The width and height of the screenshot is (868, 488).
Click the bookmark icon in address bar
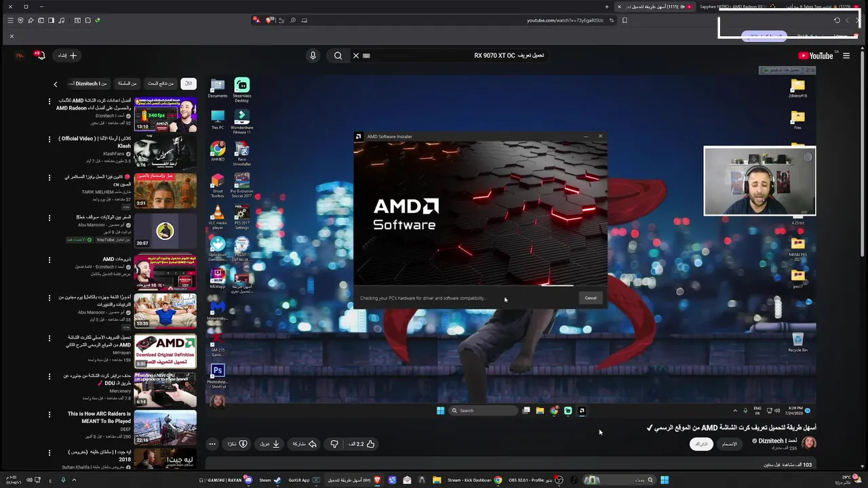pos(625,20)
